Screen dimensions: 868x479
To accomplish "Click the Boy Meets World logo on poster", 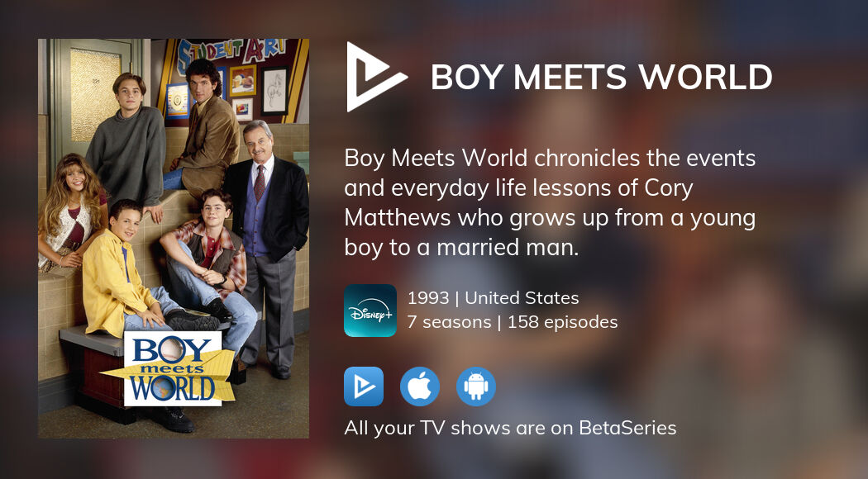I will 173,368.
